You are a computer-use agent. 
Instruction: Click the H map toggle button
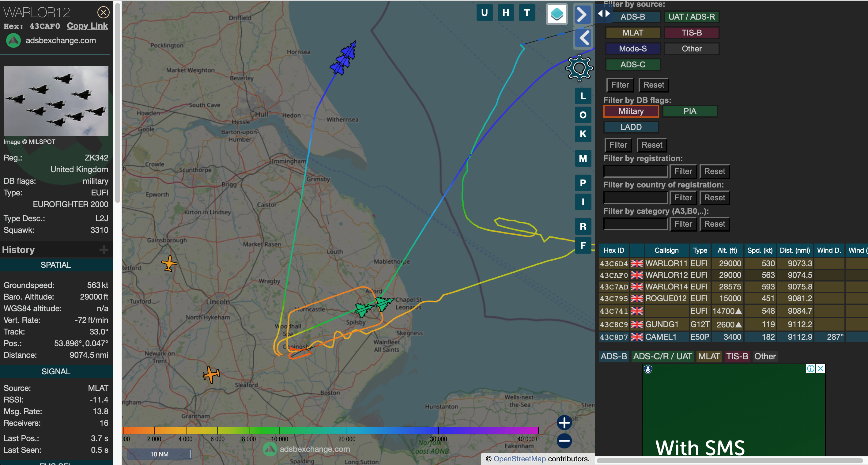tap(506, 13)
